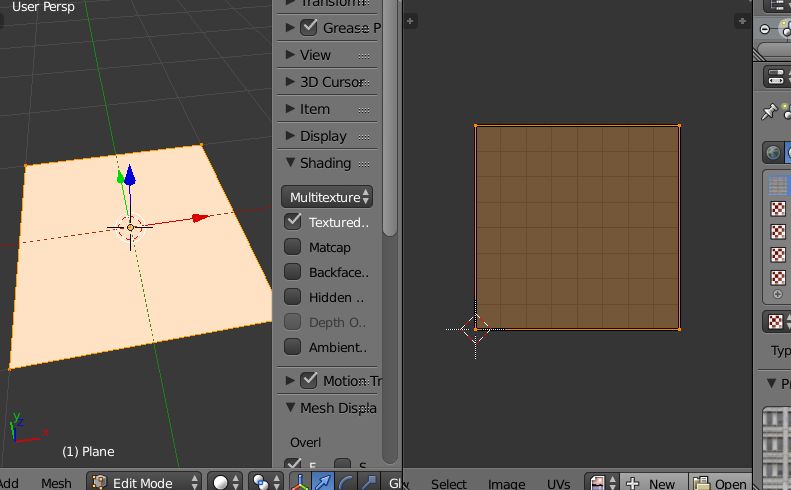Open the browse image datablock dropdown
The height and width of the screenshot is (490, 791).
point(602,483)
